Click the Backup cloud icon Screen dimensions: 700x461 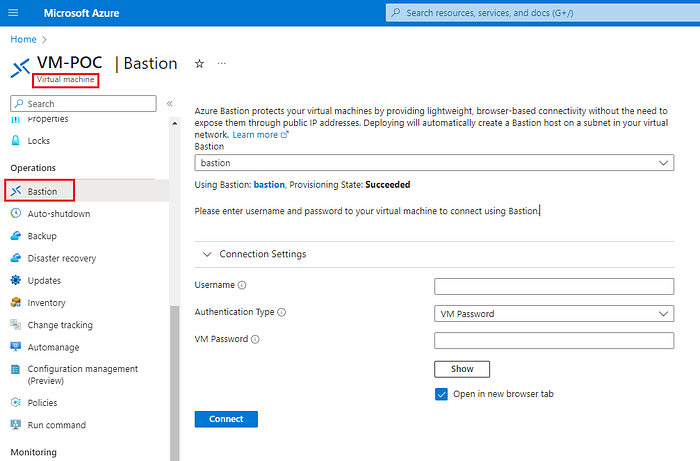pos(16,236)
